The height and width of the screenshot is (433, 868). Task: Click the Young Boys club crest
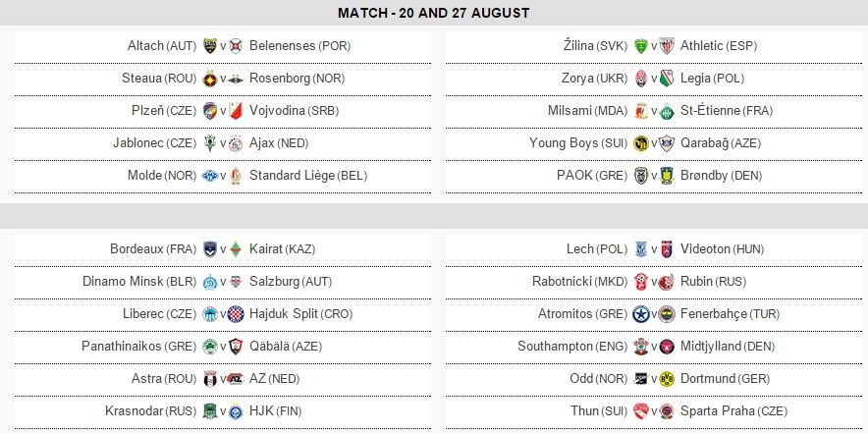coord(641,143)
